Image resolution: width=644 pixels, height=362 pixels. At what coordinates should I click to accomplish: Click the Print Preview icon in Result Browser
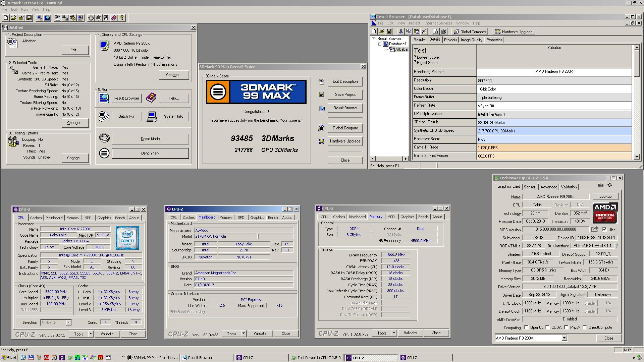pyautogui.click(x=435, y=32)
